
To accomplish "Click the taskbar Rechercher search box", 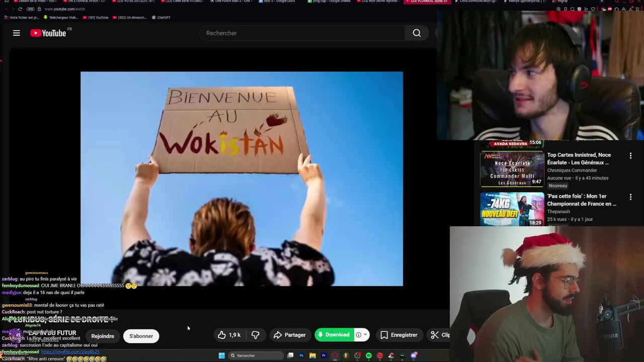I will pyautogui.click(x=256, y=355).
